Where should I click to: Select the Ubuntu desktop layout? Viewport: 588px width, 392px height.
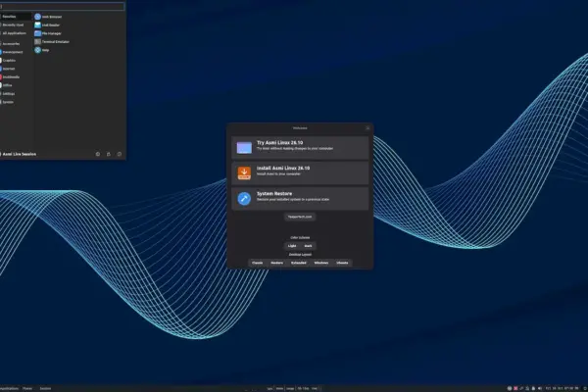[342, 263]
